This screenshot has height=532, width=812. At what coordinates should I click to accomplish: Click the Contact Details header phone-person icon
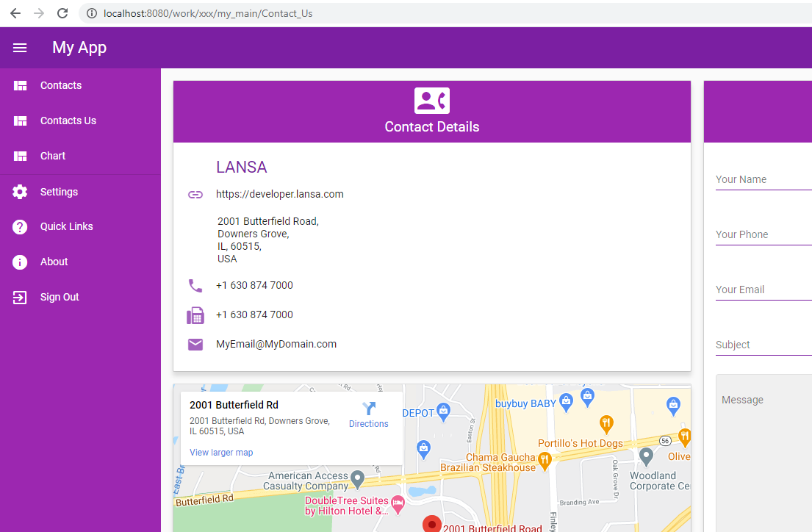432,101
